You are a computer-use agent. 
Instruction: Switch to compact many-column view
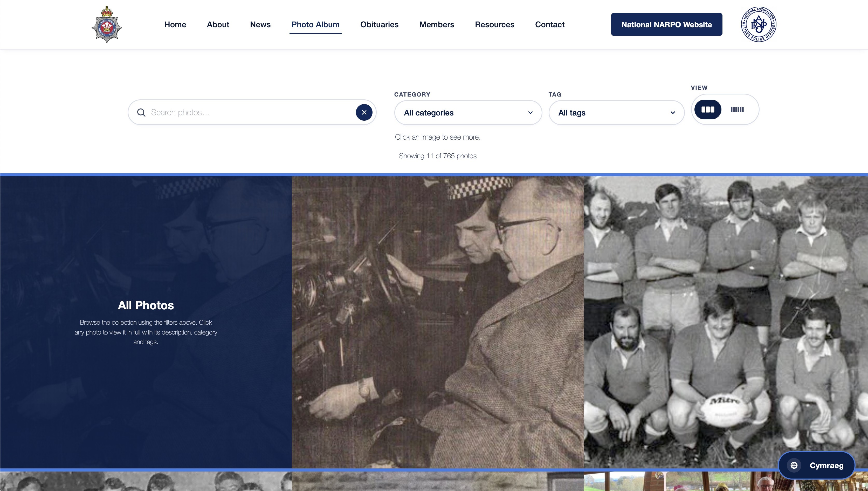(737, 110)
